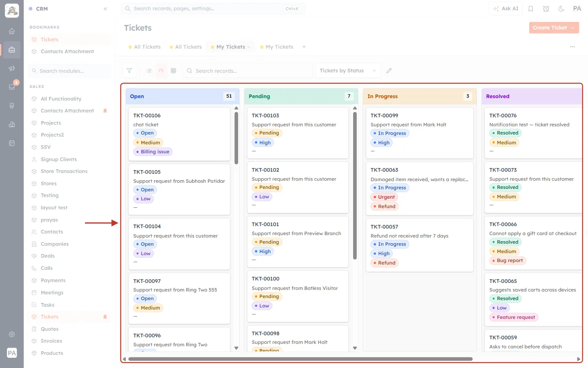Open the bar chart reports icon
Screen dimensions: 588x368
[12, 124]
